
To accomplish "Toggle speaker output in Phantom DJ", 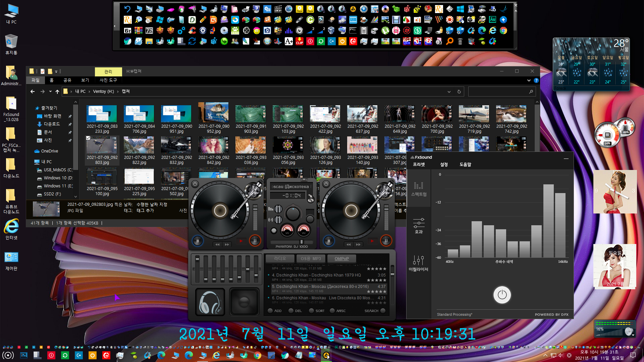I will [244, 302].
